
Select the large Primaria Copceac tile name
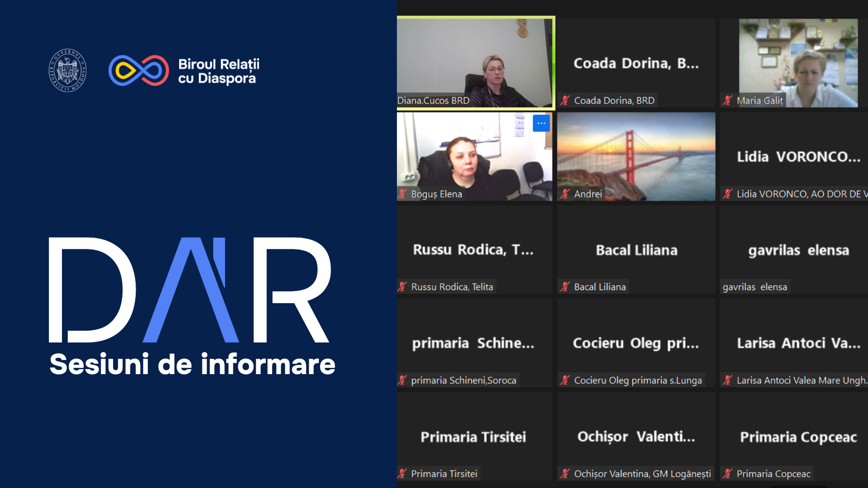click(798, 437)
